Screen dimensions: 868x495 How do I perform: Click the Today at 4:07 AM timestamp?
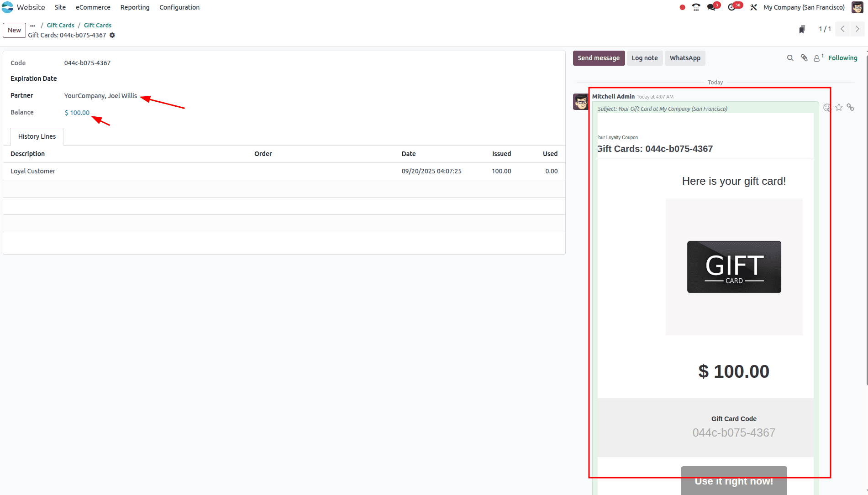[x=655, y=97]
